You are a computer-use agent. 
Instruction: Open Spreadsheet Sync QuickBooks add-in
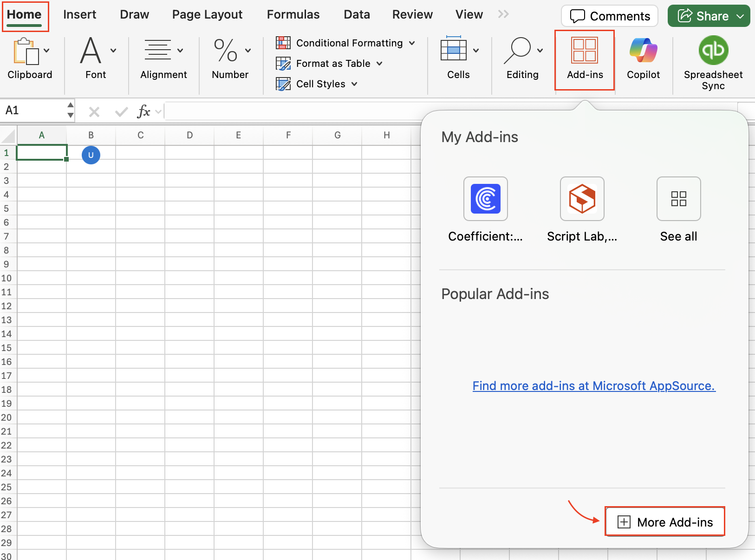click(x=713, y=51)
